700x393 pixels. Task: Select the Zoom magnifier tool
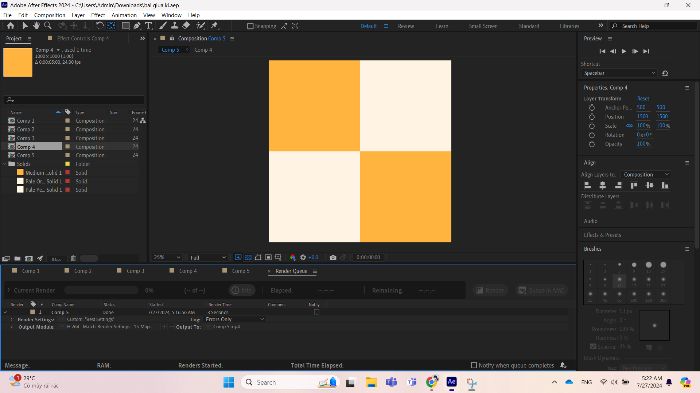point(48,26)
